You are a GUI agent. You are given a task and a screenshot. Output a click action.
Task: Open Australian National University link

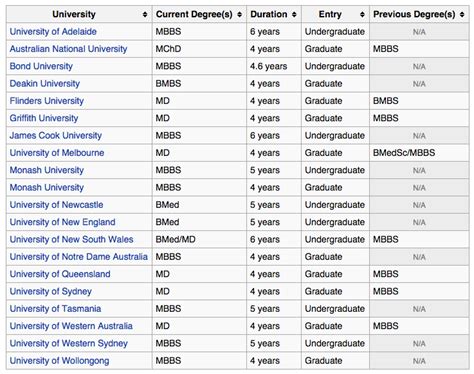coord(68,49)
